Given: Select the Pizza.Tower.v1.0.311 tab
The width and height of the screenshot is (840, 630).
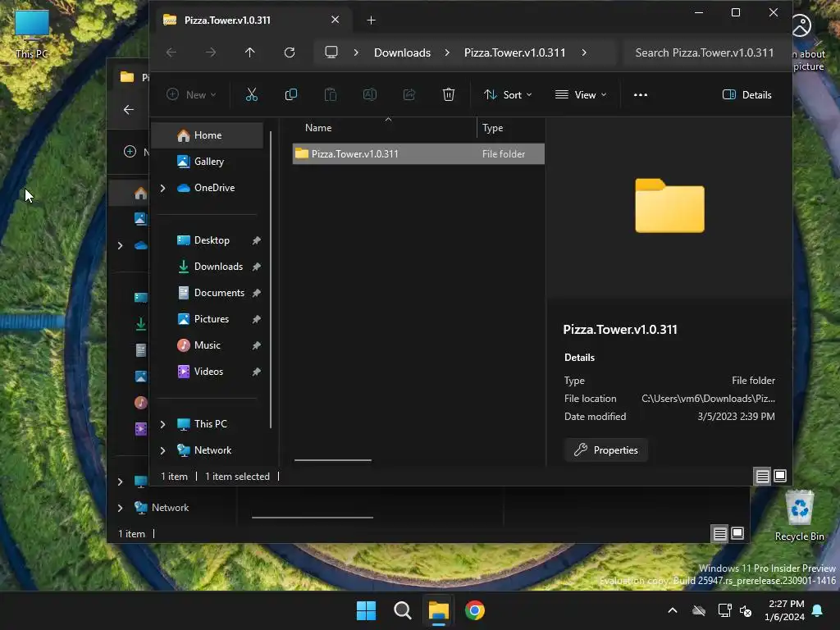Looking at the screenshot, I should point(252,20).
